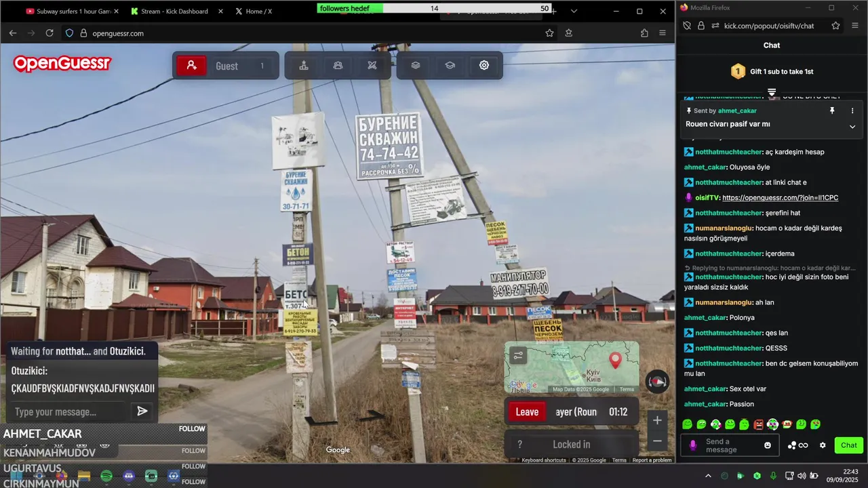Click the green Chat send button

tap(849, 445)
